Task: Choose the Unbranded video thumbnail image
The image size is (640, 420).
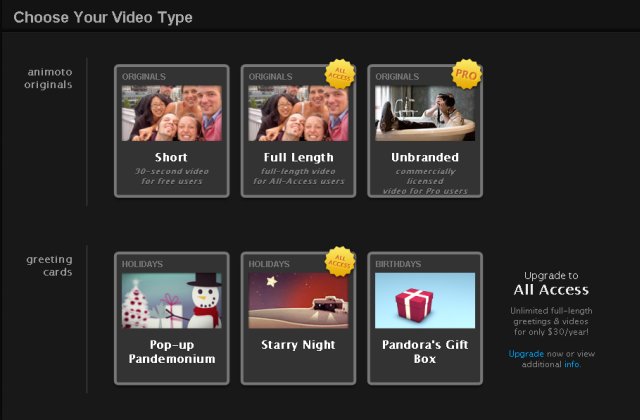Action: pyautogui.click(x=425, y=113)
